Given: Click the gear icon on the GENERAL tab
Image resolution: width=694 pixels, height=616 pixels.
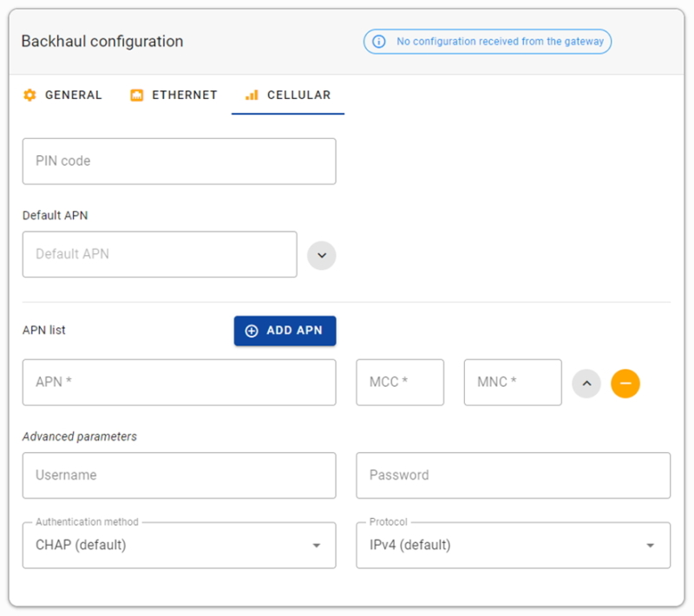Looking at the screenshot, I should click(29, 95).
